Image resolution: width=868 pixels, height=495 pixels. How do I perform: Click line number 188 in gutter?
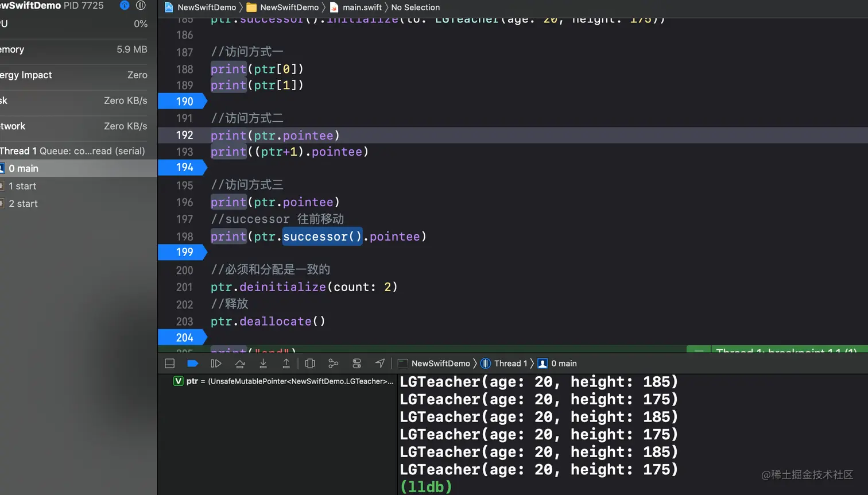coord(184,69)
